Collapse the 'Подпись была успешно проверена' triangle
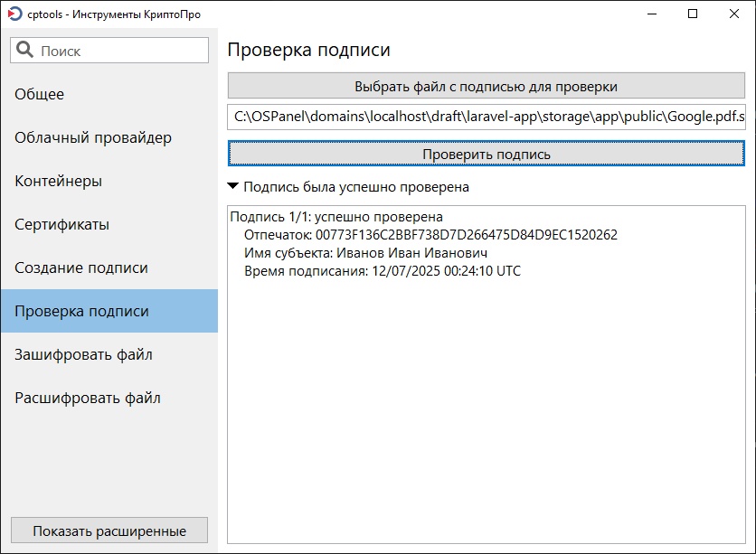 pos(233,186)
